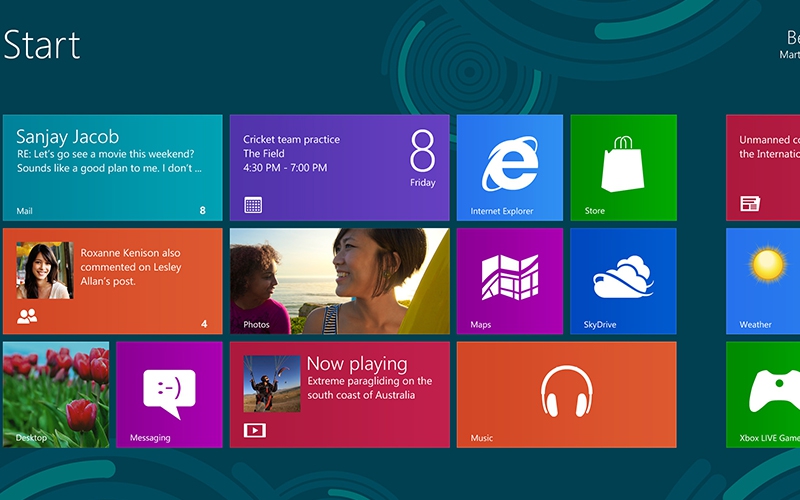Open the Weather sun tile
The image size is (800, 500).
click(x=763, y=281)
